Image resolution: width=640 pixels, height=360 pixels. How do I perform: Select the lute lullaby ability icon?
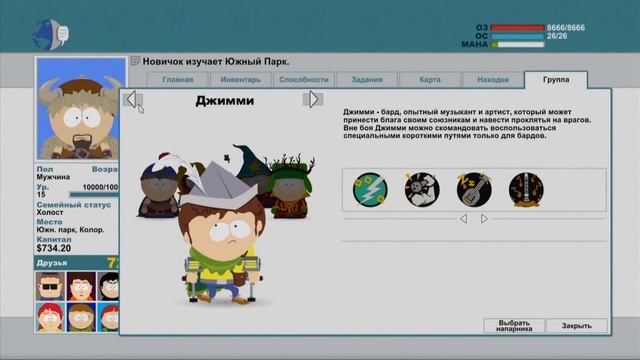474,189
